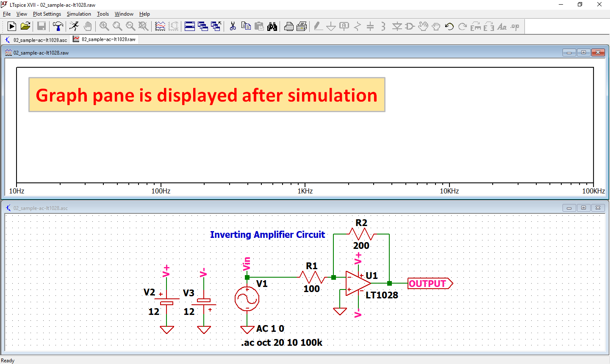Select the Wire drawing tool
This screenshot has height=364, width=610.
click(x=318, y=26)
